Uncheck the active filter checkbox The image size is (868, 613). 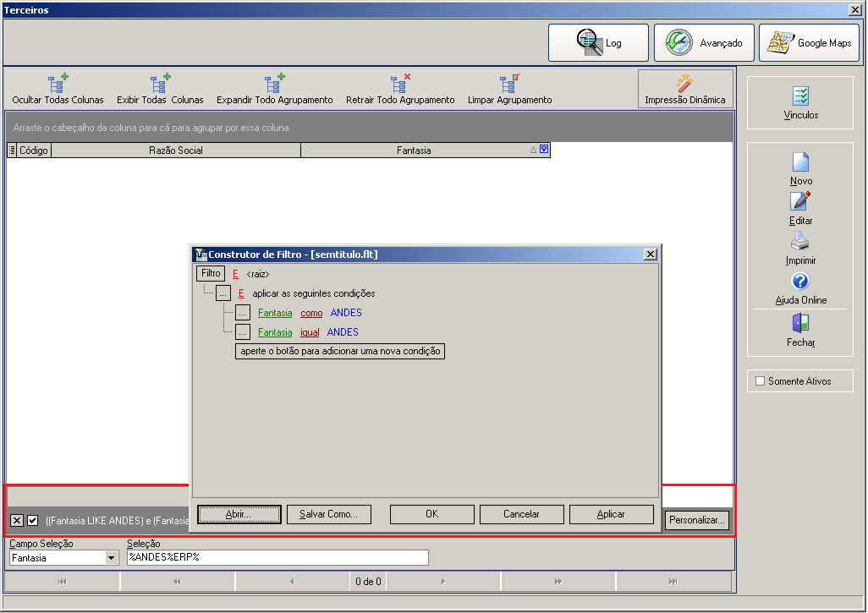point(33,521)
